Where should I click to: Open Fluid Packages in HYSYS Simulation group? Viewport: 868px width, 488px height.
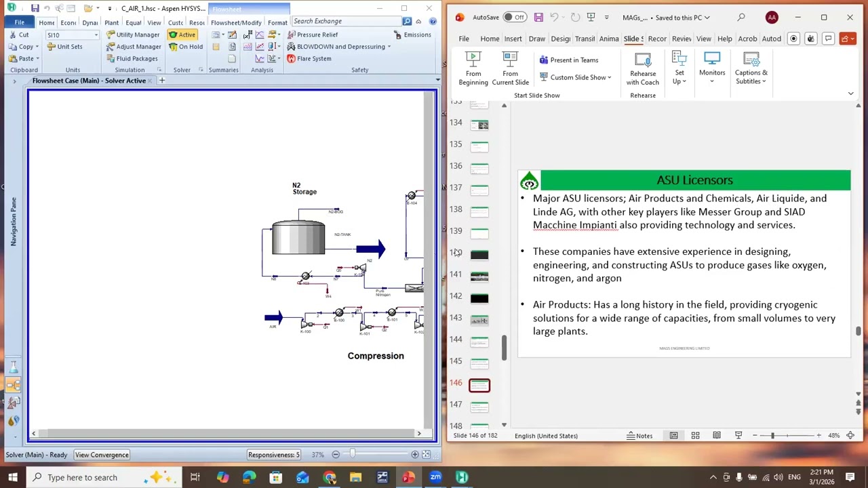pyautogui.click(x=132, y=58)
